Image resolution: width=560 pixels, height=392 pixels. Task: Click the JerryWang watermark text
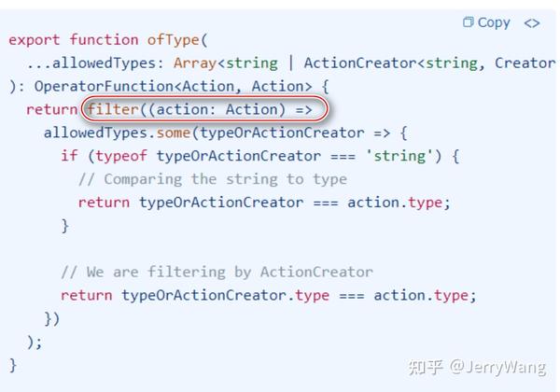[x=497, y=368]
